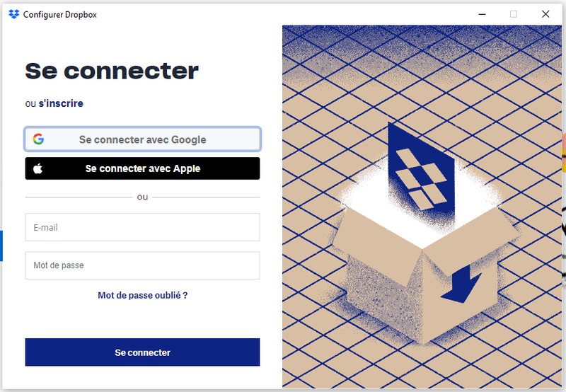Open the "s'inscrire" sign-up link
This screenshot has height=392, width=566.
point(61,103)
